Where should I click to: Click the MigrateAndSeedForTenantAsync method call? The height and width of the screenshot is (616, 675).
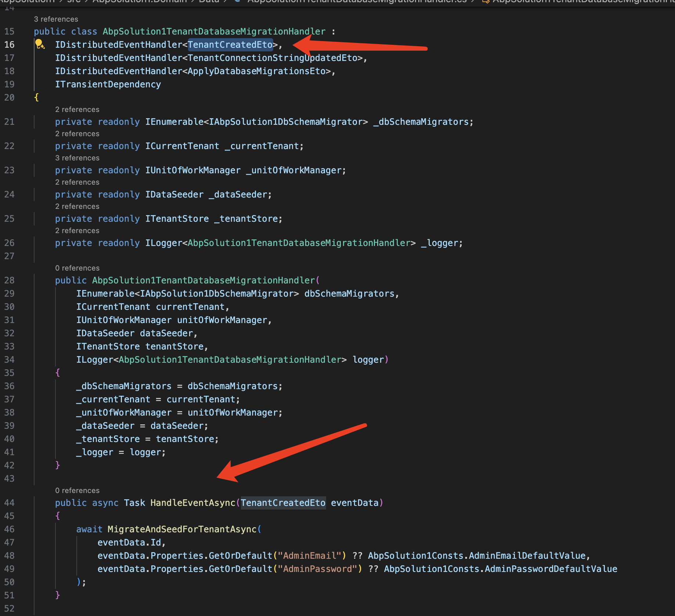[x=182, y=529]
